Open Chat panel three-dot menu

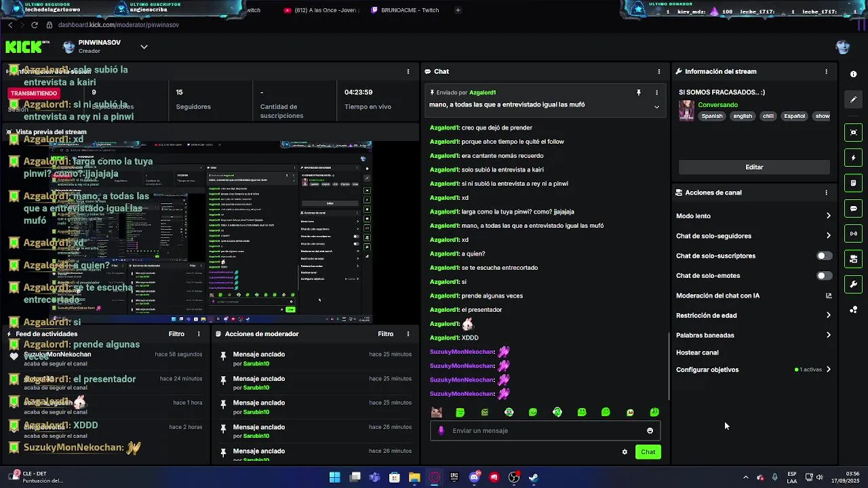point(659,71)
